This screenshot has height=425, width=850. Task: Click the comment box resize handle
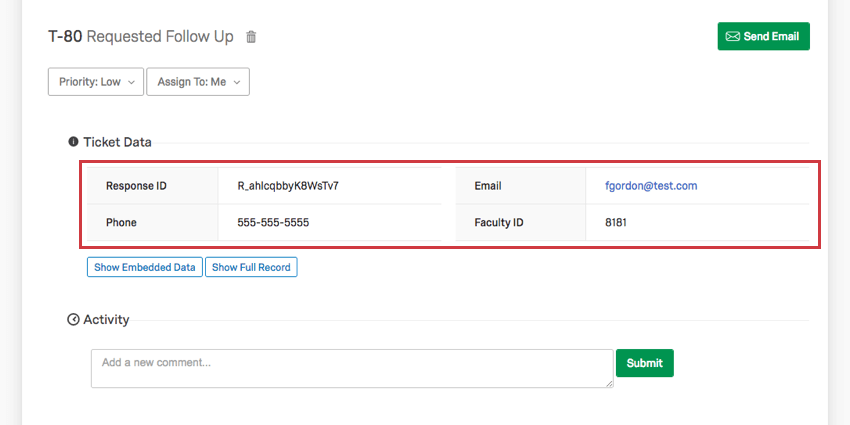pos(609,383)
